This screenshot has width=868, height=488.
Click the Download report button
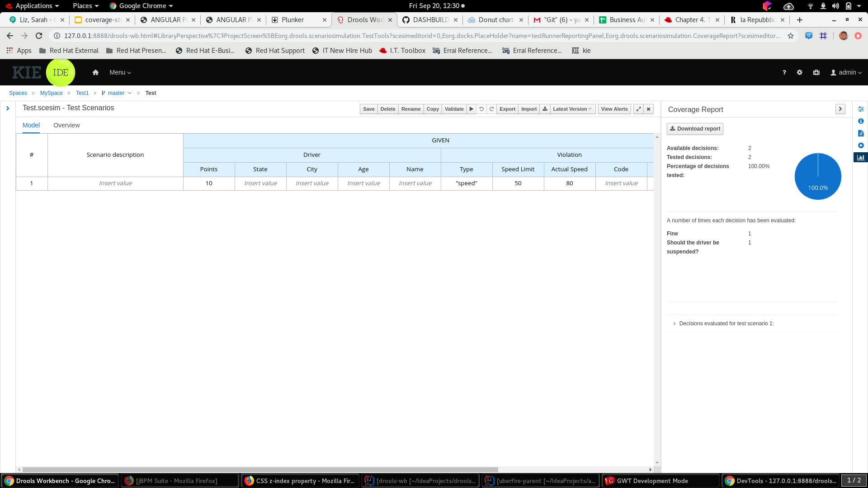click(695, 129)
